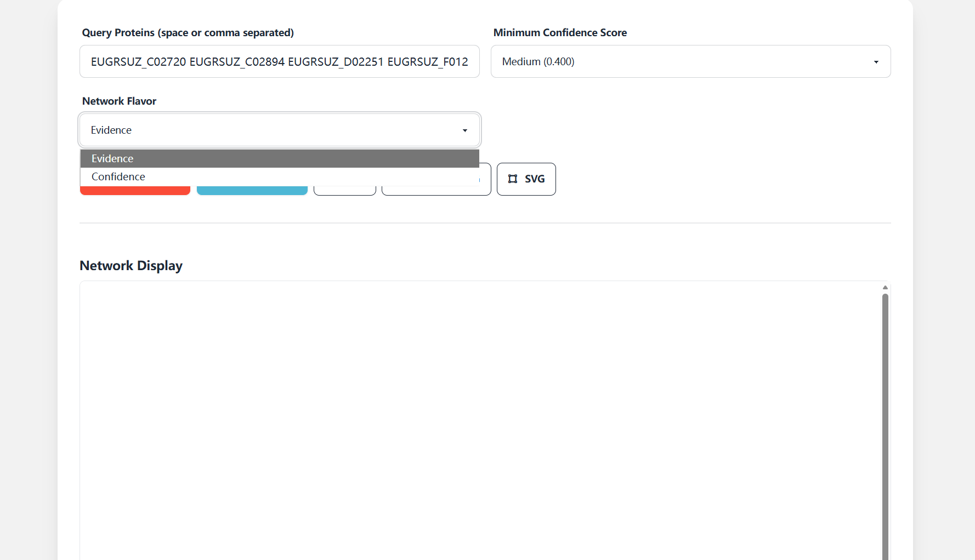This screenshot has width=975, height=560.
Task: Click the Minimum Confidence Score dropdown arrow
Action: pyautogui.click(x=876, y=61)
